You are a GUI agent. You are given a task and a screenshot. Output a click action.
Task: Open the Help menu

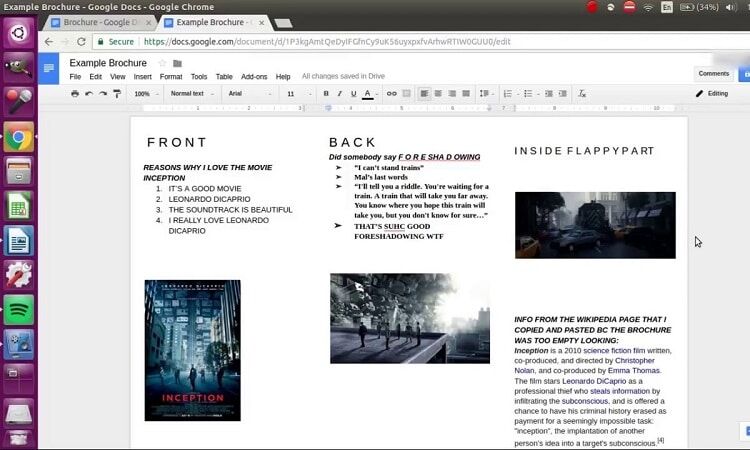coord(283,77)
